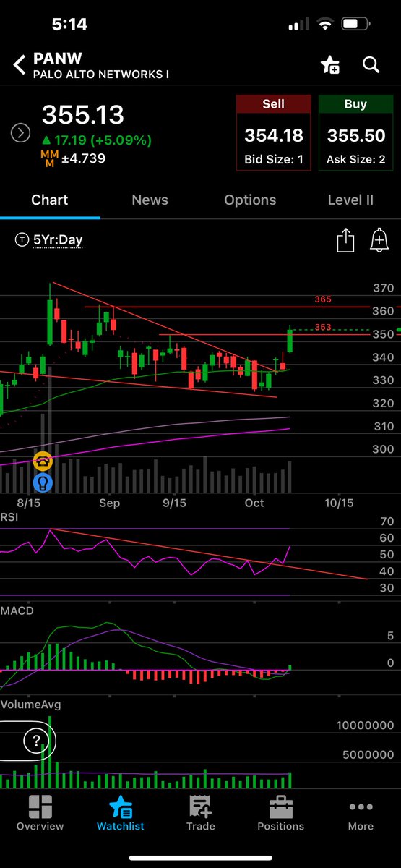The height and width of the screenshot is (868, 401).
Task: Tap the 10000000 volume axis label
Action: pyautogui.click(x=366, y=725)
